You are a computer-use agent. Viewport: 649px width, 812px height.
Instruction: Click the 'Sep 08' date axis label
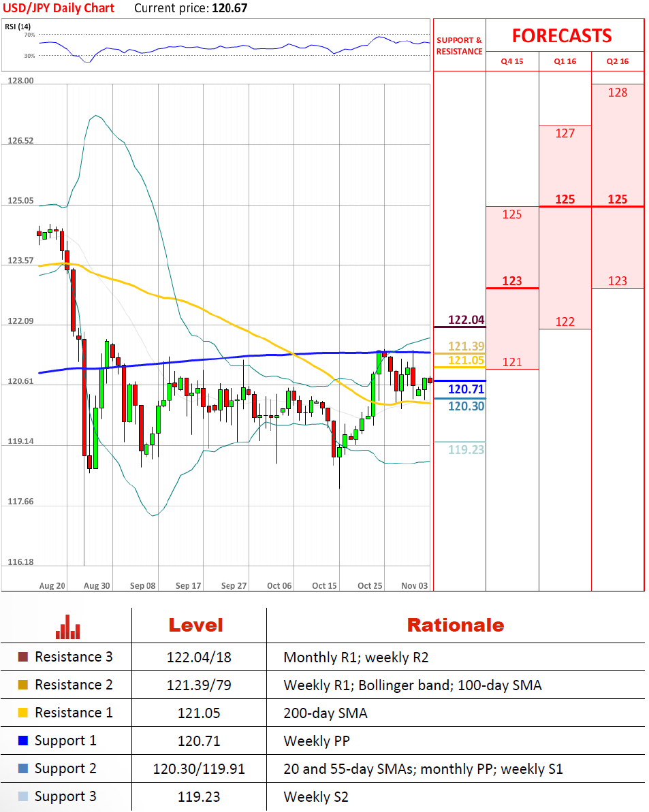tap(142, 586)
